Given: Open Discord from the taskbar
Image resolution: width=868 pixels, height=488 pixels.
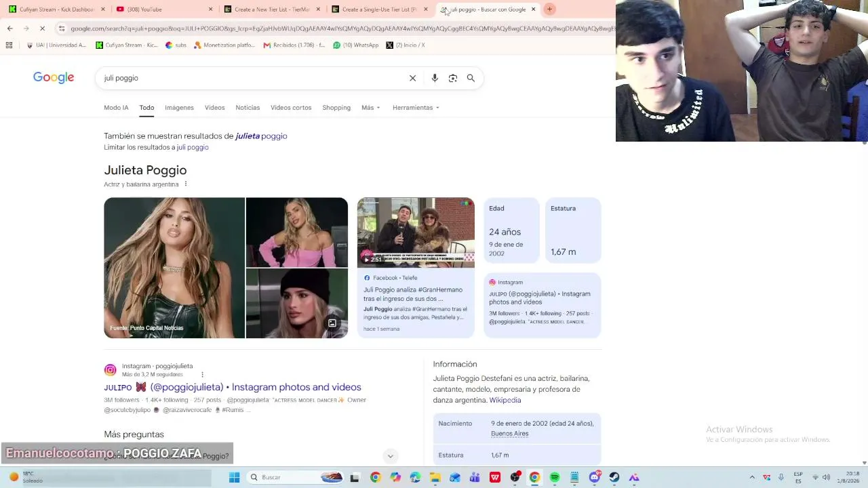Looking at the screenshot, I should point(595,477).
